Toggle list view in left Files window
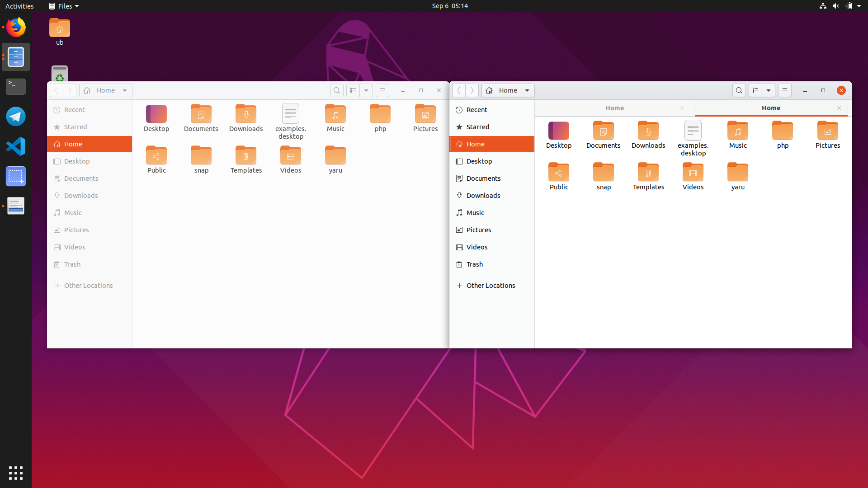The height and width of the screenshot is (488, 868). tap(353, 90)
